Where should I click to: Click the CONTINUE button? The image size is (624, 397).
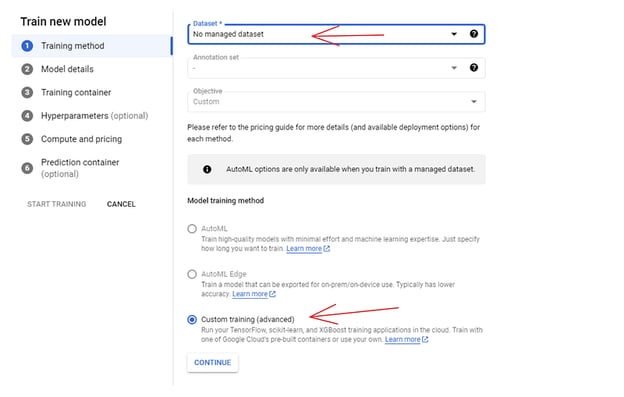pos(213,362)
